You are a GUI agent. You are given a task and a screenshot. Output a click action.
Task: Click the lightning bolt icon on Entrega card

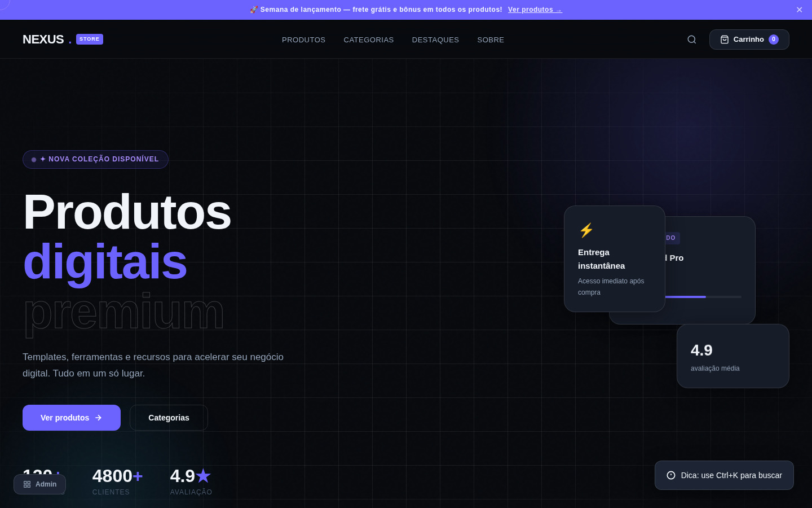click(x=586, y=230)
